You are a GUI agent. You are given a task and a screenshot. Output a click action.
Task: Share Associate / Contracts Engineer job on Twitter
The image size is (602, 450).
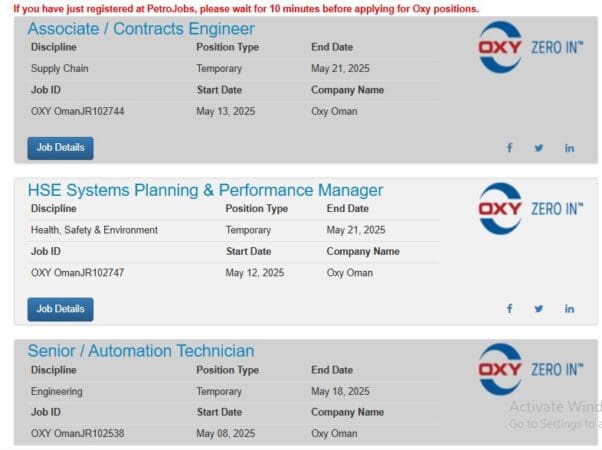point(539,148)
